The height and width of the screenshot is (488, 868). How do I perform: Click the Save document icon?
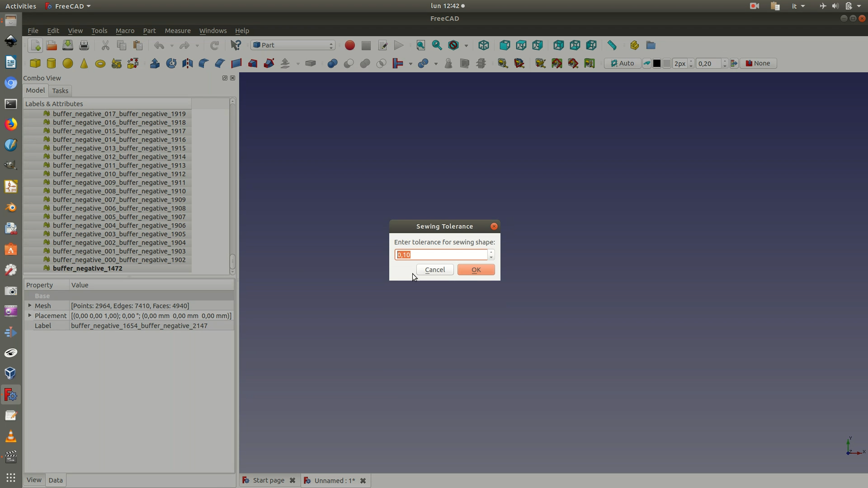(x=68, y=45)
